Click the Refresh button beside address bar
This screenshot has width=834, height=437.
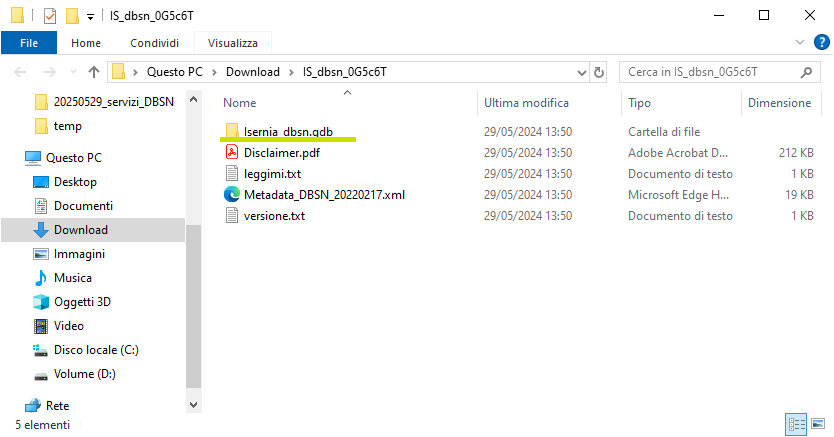(x=599, y=72)
